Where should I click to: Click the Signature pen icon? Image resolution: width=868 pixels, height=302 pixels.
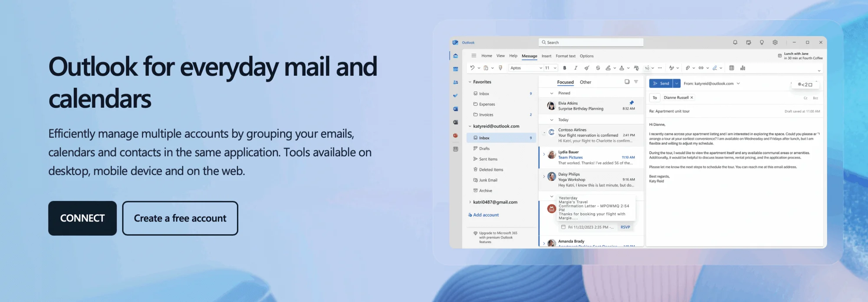point(714,68)
